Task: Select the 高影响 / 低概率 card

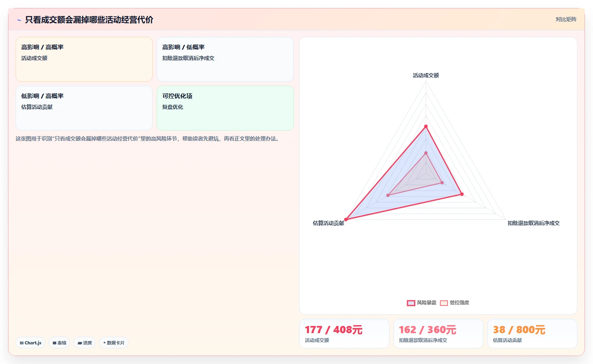Action: click(x=225, y=59)
